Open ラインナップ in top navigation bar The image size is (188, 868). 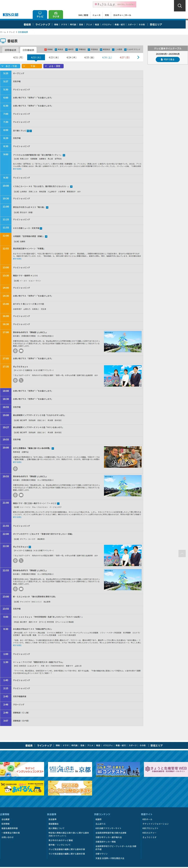click(x=43, y=25)
